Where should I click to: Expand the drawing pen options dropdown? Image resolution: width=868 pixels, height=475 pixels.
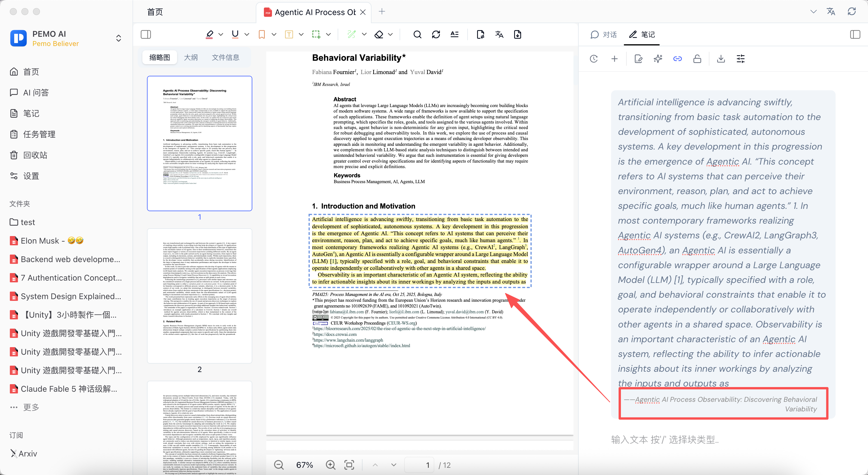pyautogui.click(x=364, y=34)
